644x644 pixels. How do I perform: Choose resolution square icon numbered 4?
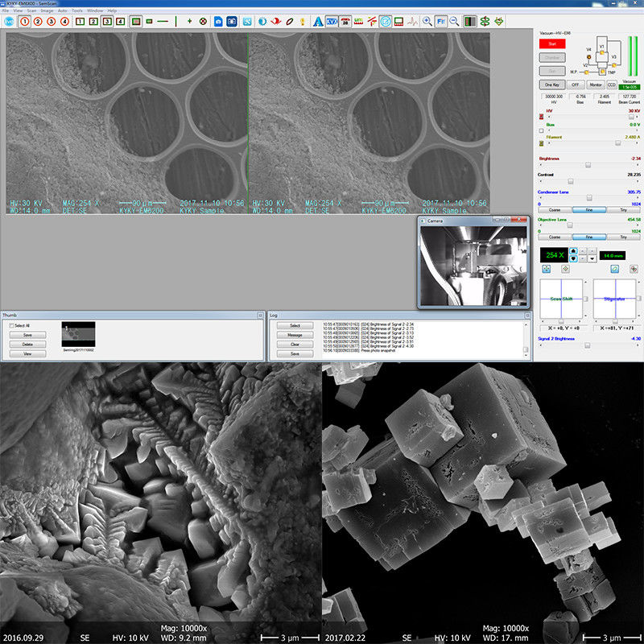coord(120,22)
